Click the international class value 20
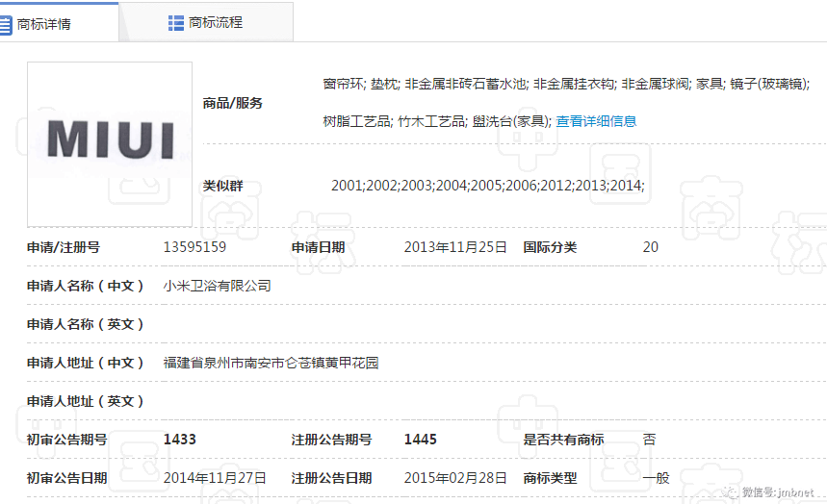 pyautogui.click(x=650, y=247)
